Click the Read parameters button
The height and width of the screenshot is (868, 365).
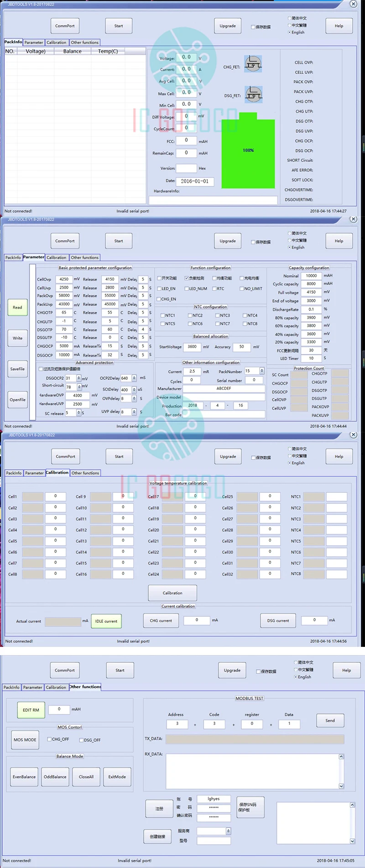point(17,307)
